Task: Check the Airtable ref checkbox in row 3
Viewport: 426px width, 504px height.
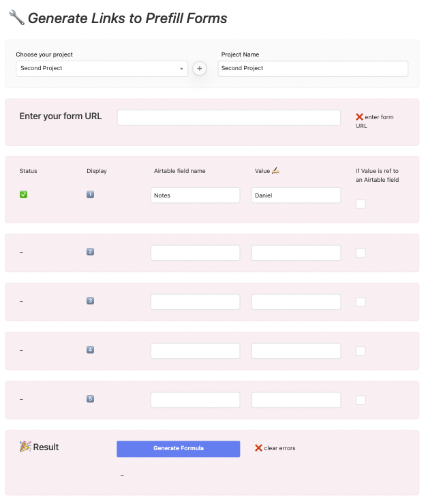Action: tap(361, 302)
